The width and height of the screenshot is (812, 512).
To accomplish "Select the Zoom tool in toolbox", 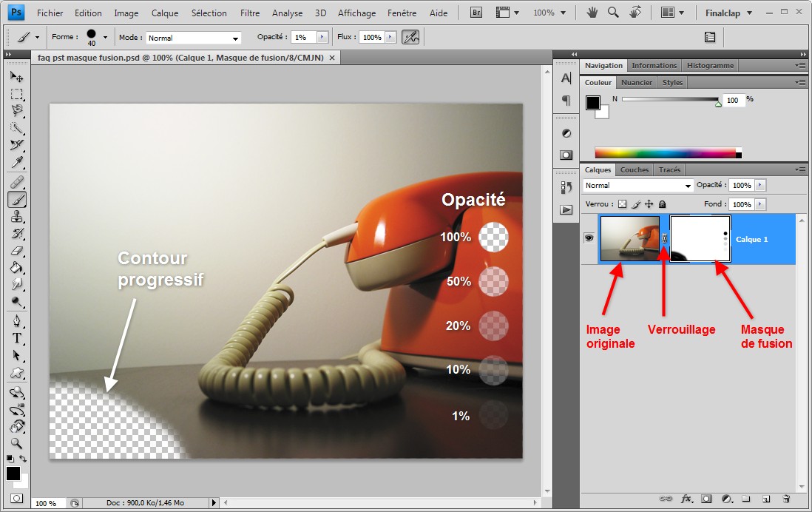I will (x=16, y=444).
